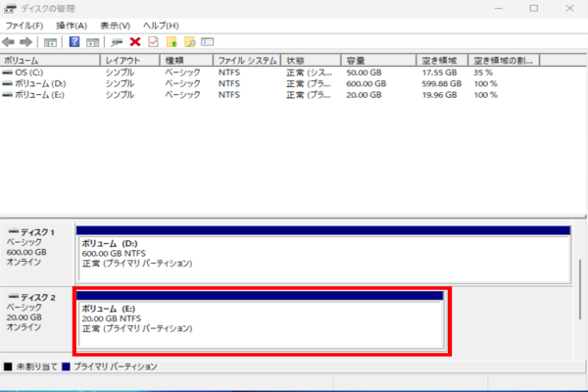588x392 pixels.
Task: Open the ファイル(F) menu
Action: pyautogui.click(x=24, y=24)
